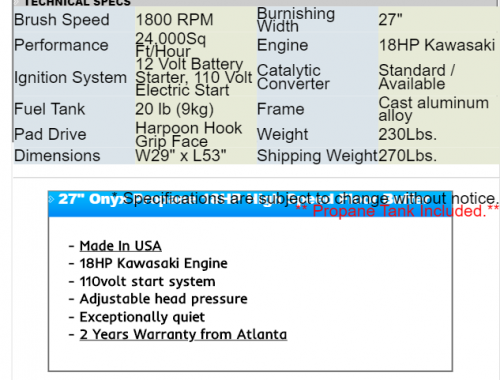500x380 pixels.
Task: Click the Harpoon Hook Grip Face value
Action: point(188,135)
